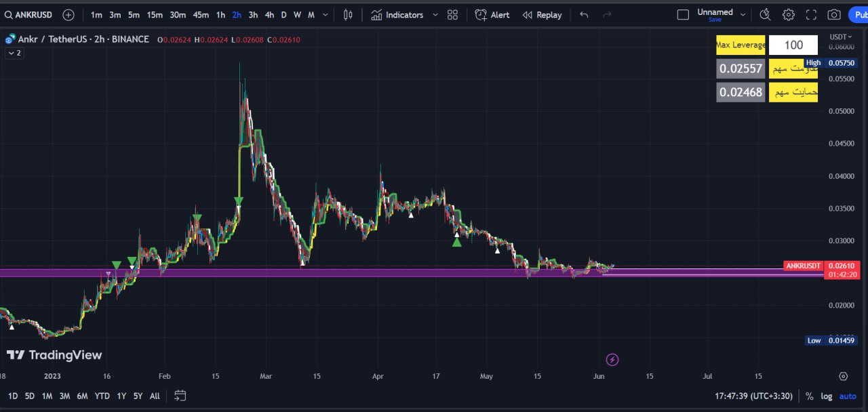This screenshot has height=412, width=868.
Task: Open the layout templates grid icon
Action: point(453,15)
